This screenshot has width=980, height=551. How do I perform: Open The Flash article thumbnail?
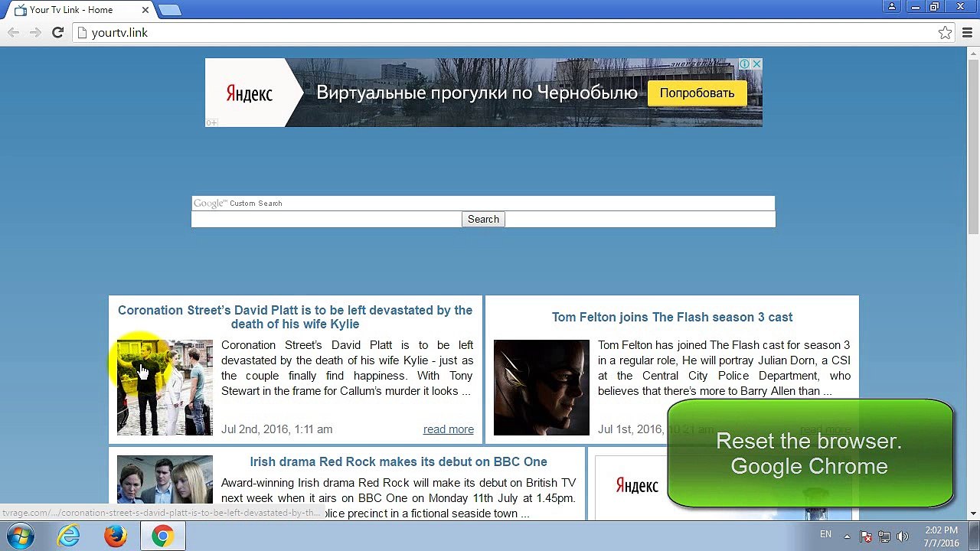pos(541,387)
